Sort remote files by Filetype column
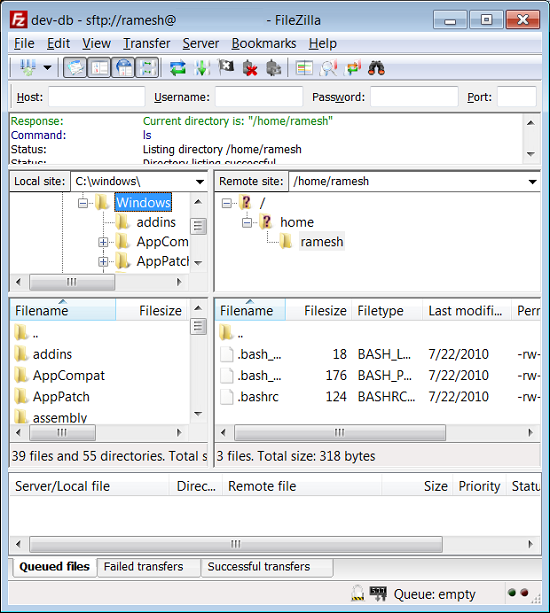 coord(387,310)
